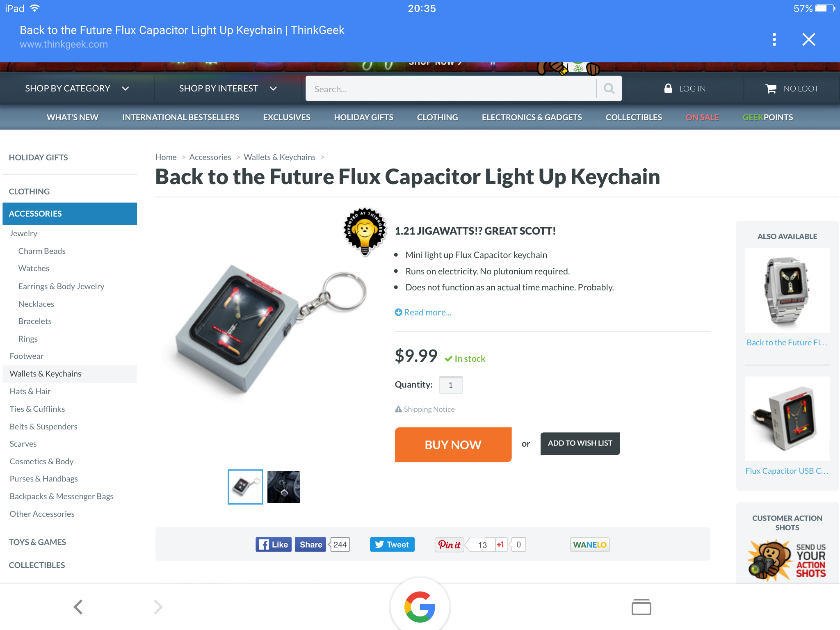This screenshot has width=840, height=630.
Task: Expand the Shop by Interest dropdown
Action: pos(228,89)
